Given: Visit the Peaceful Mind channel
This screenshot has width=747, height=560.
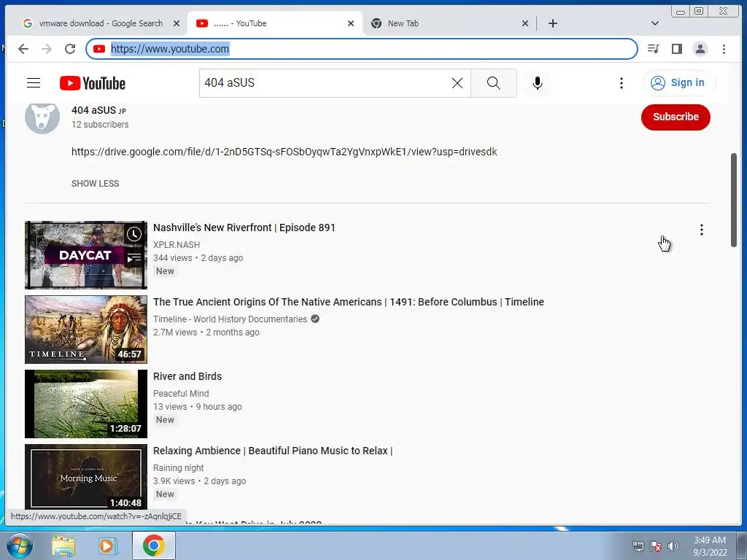Looking at the screenshot, I should [x=181, y=393].
